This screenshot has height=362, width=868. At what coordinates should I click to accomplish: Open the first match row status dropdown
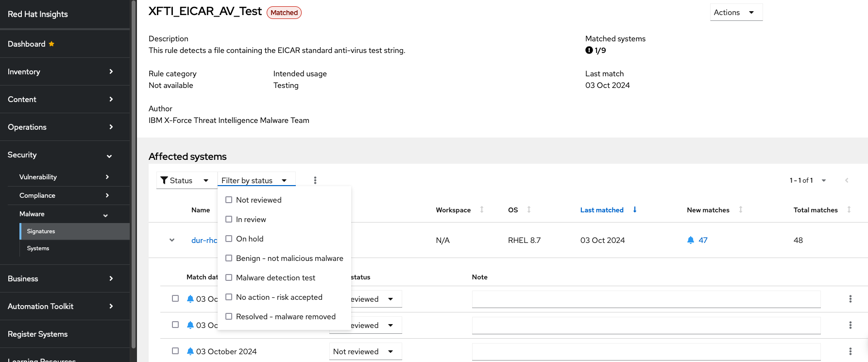coord(377,299)
